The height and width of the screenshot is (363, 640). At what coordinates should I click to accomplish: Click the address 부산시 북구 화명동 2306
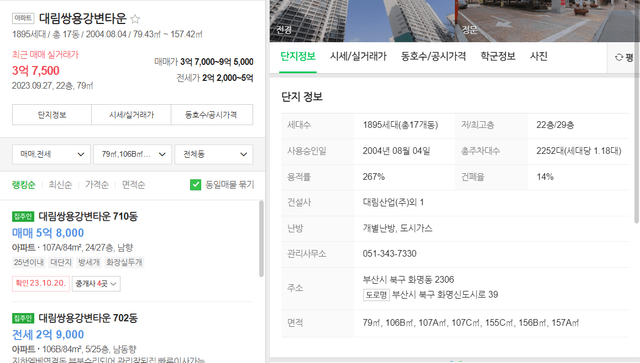(x=408, y=280)
